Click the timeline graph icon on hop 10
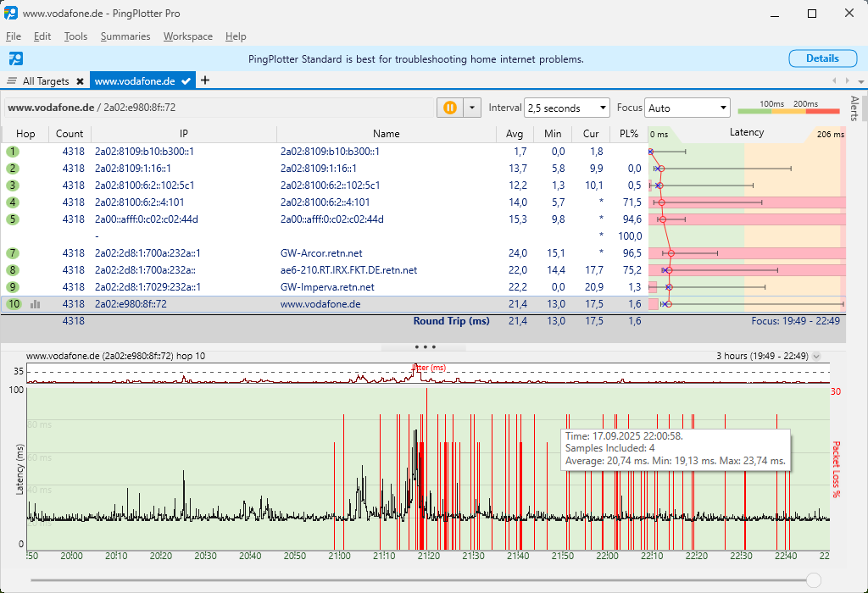 [x=35, y=304]
